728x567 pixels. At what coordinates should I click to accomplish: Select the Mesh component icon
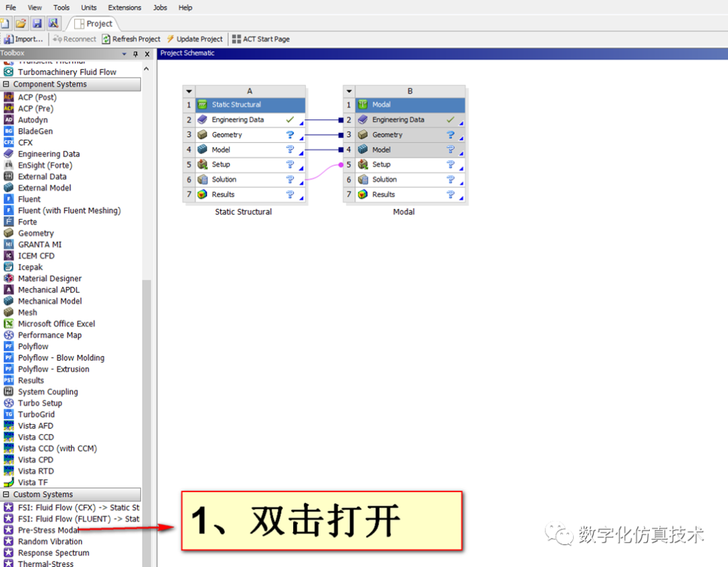click(x=8, y=313)
